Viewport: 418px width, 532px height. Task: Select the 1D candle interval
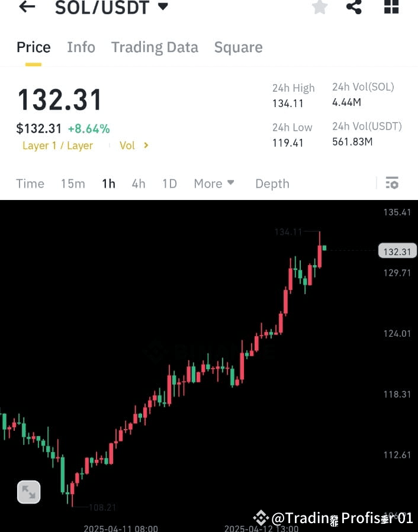pos(169,183)
